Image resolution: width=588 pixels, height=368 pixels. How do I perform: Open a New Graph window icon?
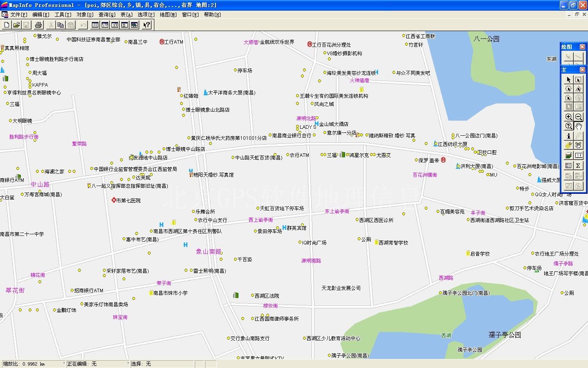[x=115, y=25]
